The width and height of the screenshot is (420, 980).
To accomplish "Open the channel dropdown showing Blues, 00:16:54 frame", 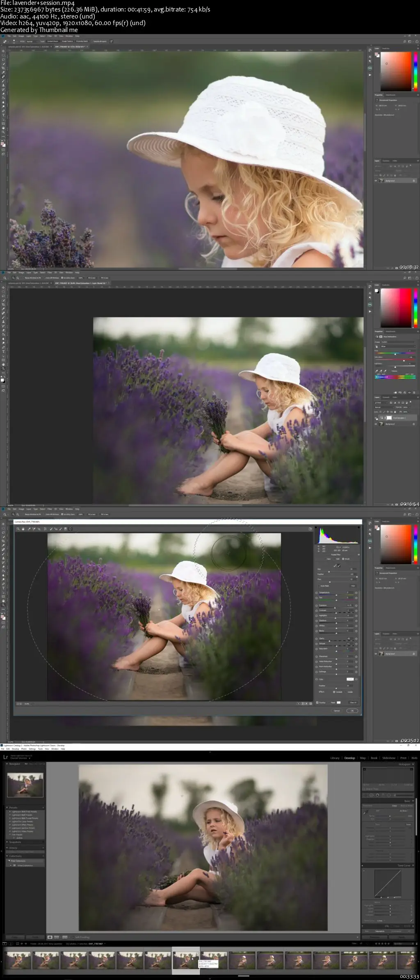I will (x=398, y=347).
